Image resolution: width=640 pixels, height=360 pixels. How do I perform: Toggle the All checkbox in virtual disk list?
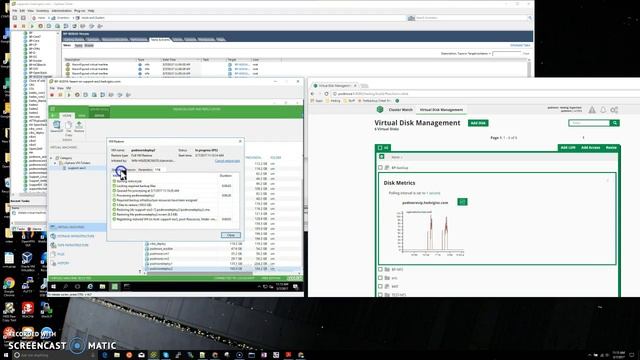coord(380,148)
